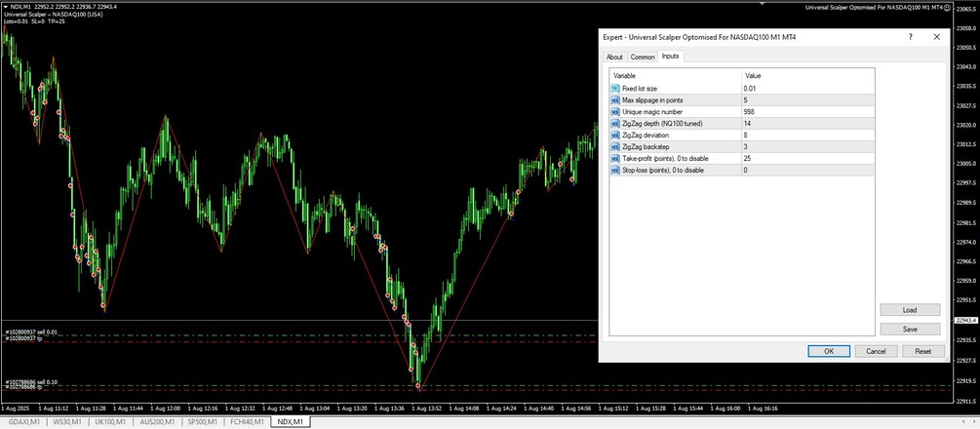980x429 pixels.
Task: Select the 'Max slippage in points' label
Action: 652,100
